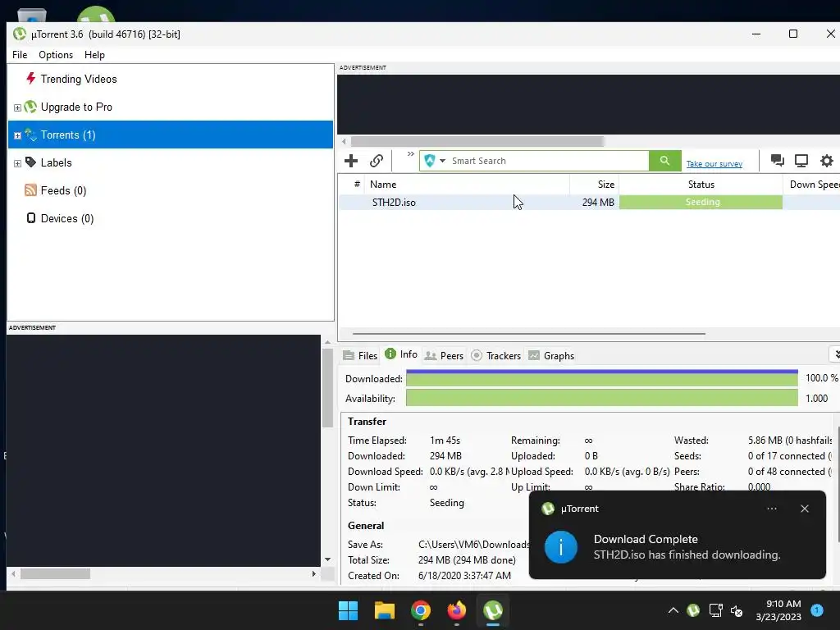Image resolution: width=840 pixels, height=630 pixels.
Task: Click the green Seeding status bar
Action: coord(701,202)
